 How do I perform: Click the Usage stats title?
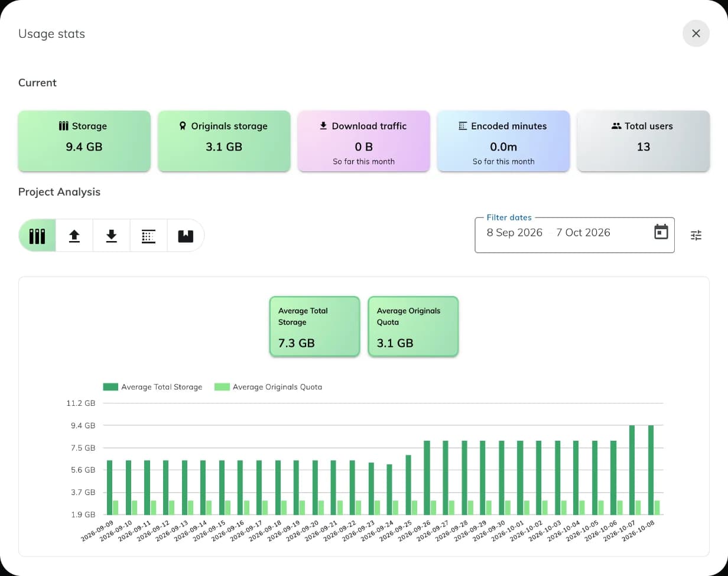click(x=51, y=34)
